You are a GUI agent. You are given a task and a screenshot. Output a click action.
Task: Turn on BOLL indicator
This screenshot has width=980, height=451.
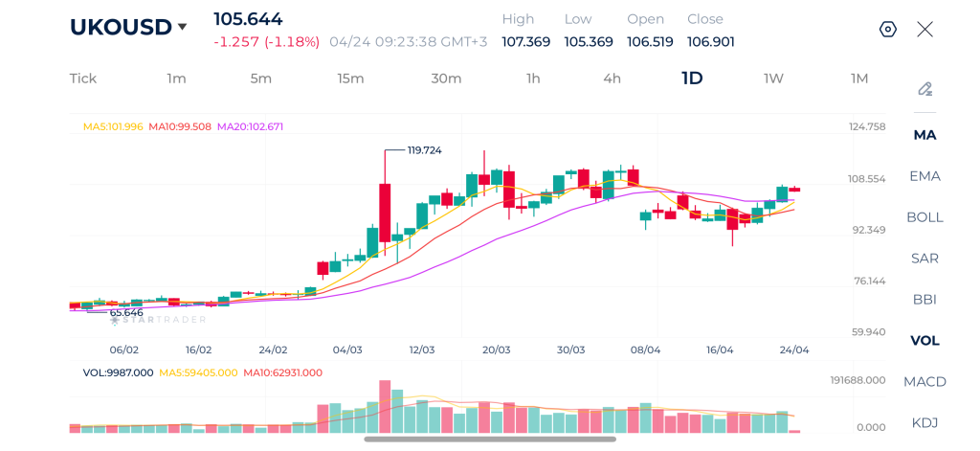(924, 217)
